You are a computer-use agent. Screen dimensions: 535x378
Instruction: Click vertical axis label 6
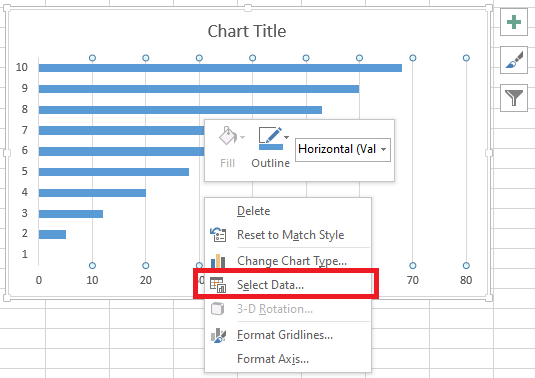coord(25,150)
